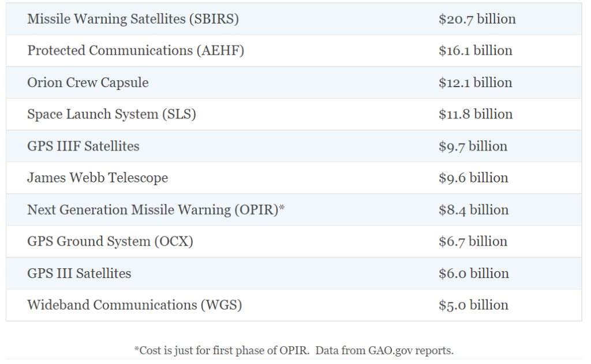This screenshot has width=591, height=364.
Task: Click the GPS III Satellites row label
Action: point(79,273)
